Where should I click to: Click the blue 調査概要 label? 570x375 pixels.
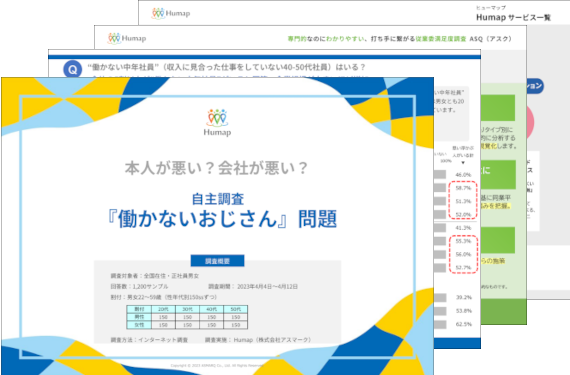217,261
